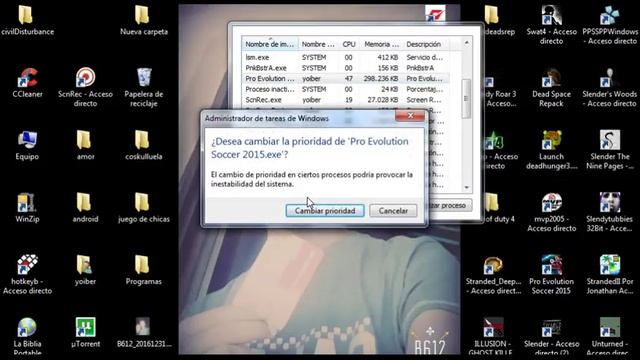Viewport: 640px width, 360px height.
Task: Open the coskulluela folder
Action: pyautogui.click(x=143, y=140)
